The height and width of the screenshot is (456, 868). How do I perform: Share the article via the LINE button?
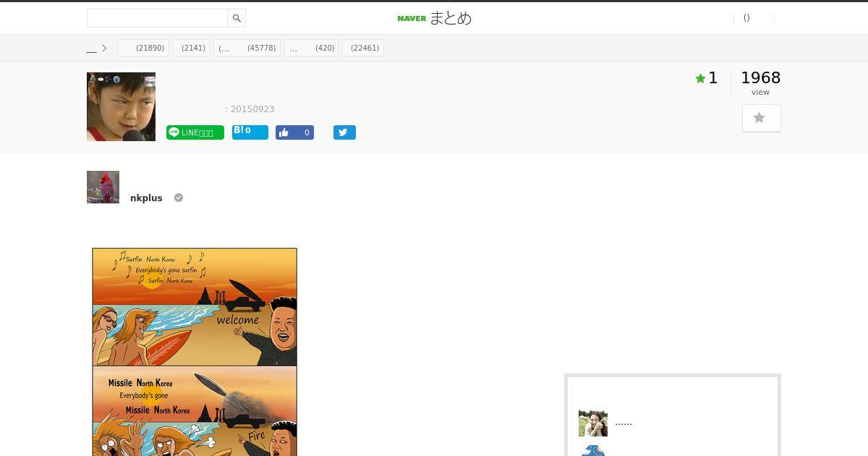pyautogui.click(x=195, y=132)
